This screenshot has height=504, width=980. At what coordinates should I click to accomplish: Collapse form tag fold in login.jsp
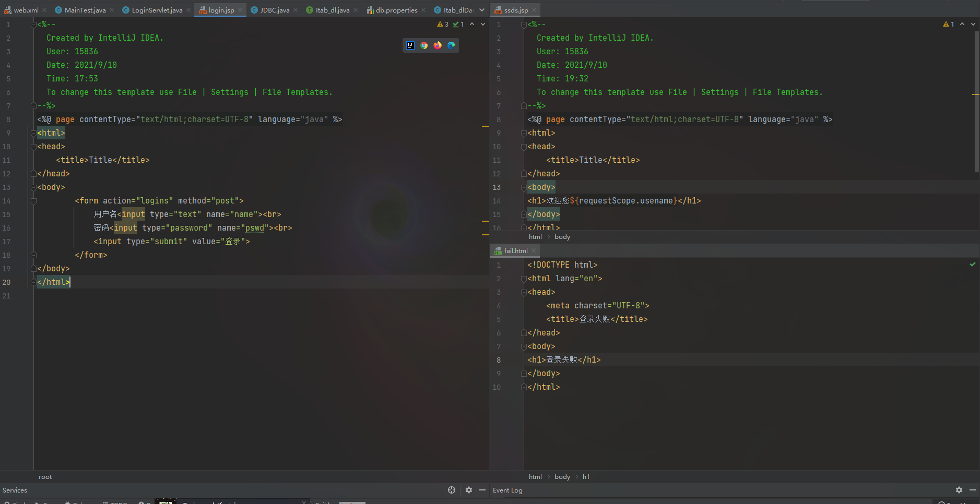pyautogui.click(x=33, y=201)
